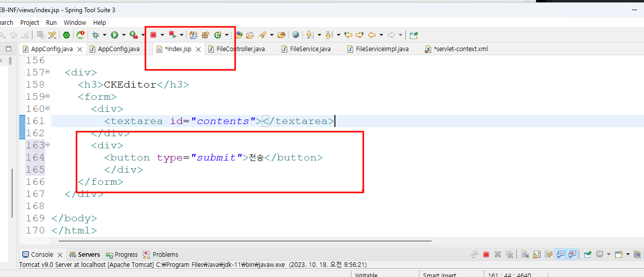Viewport: 644px width, 277px height.
Task: Click the New Java Class green C icon
Action: click(217, 35)
